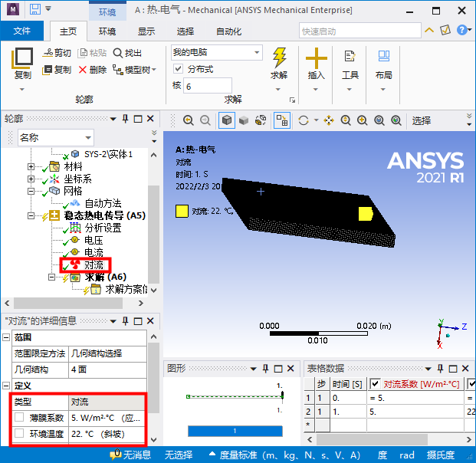Switch to the 显示 (Display) ribbon tab
This screenshot has width=476, height=463.
click(x=146, y=31)
